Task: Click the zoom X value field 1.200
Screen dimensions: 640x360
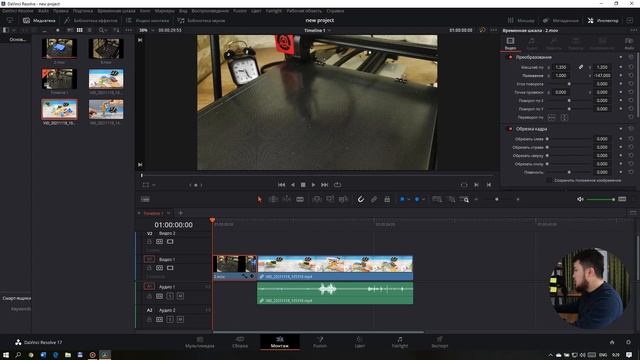Action: click(x=561, y=67)
